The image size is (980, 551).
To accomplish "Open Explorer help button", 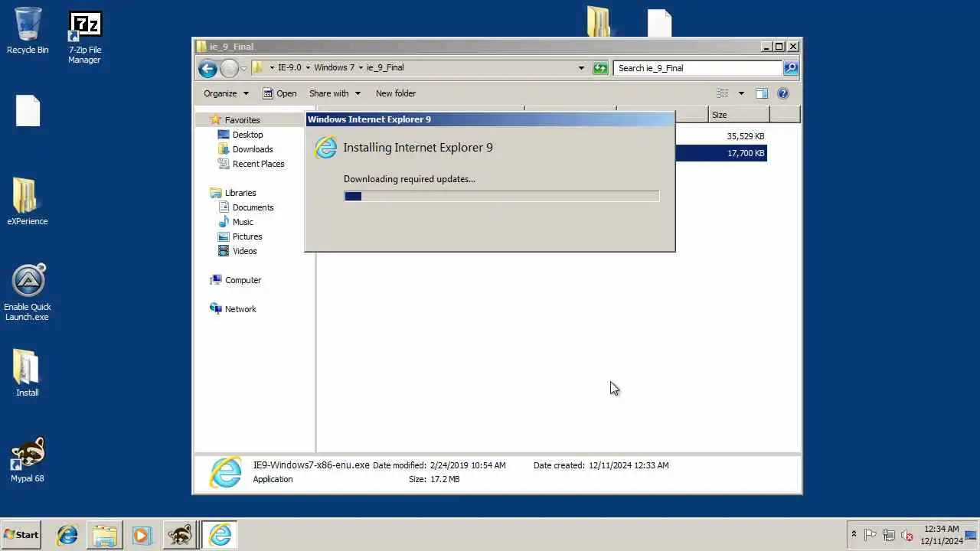I will pyautogui.click(x=782, y=93).
